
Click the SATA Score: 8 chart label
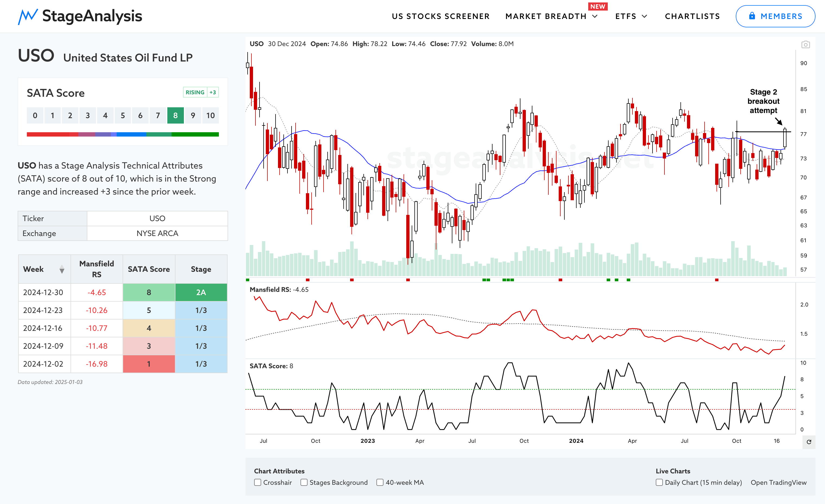tap(271, 366)
